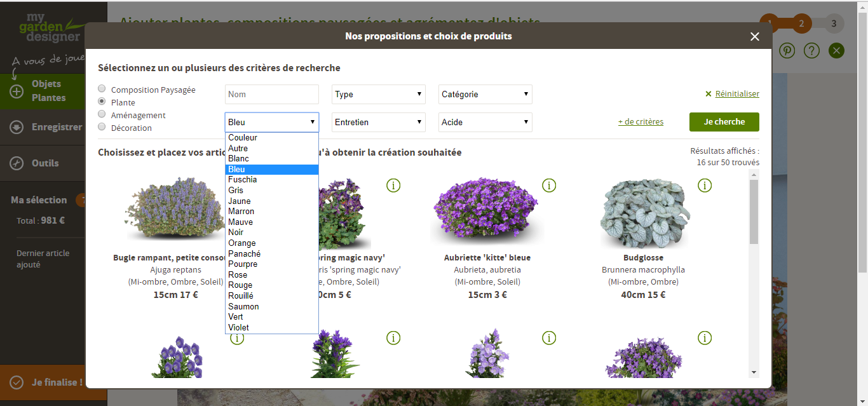Click the Pinterest share icon
Image resolution: width=868 pixels, height=406 pixels.
click(x=787, y=51)
